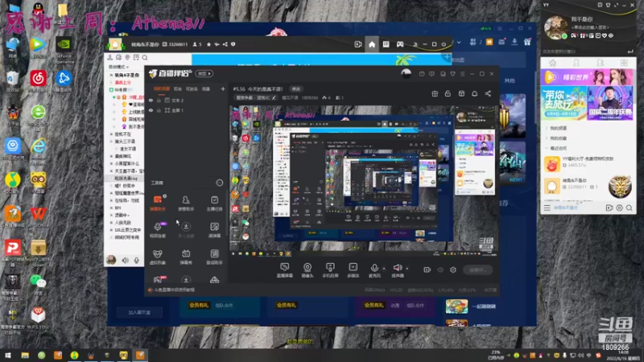Hide the 文本 2 source with its eye icon

click(x=151, y=100)
